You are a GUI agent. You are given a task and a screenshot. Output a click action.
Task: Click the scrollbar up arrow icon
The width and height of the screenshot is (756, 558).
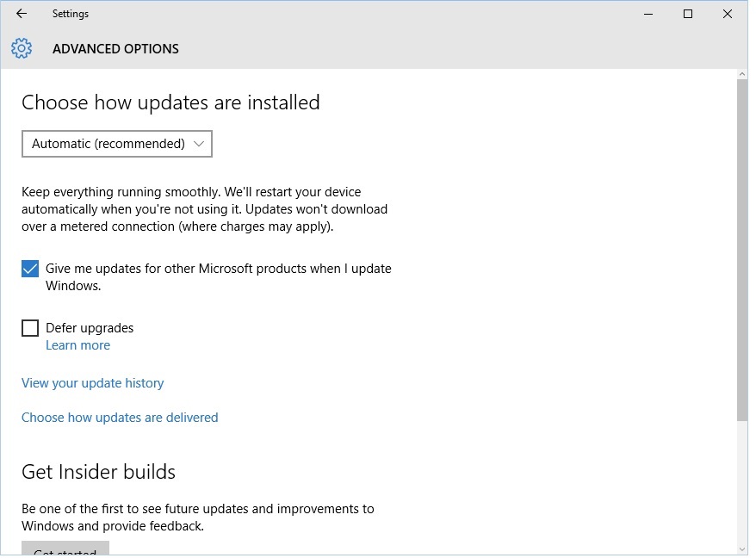tap(741, 76)
